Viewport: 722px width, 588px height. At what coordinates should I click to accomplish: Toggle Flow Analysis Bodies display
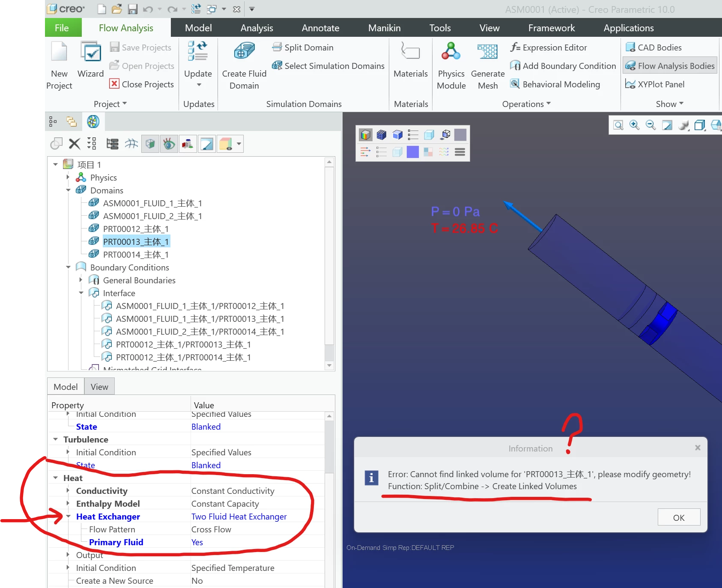point(670,66)
